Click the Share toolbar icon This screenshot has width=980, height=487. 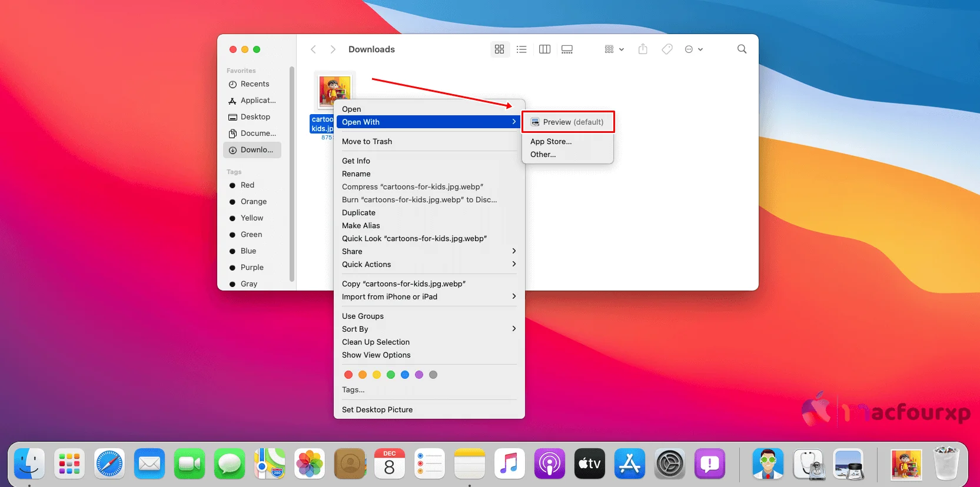(643, 49)
